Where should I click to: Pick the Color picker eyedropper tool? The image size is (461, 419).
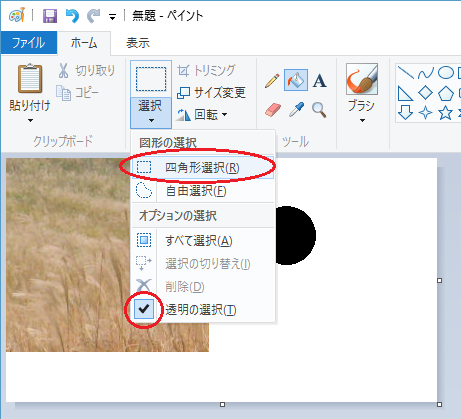296,110
